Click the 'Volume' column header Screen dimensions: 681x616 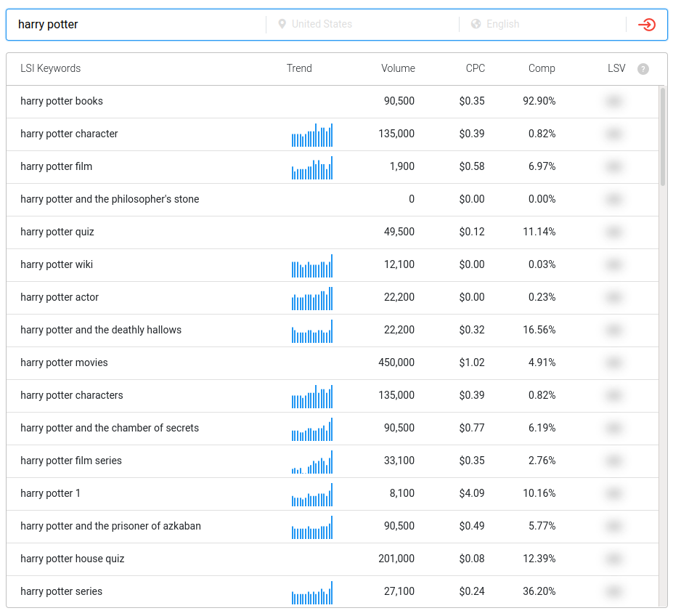[399, 68]
